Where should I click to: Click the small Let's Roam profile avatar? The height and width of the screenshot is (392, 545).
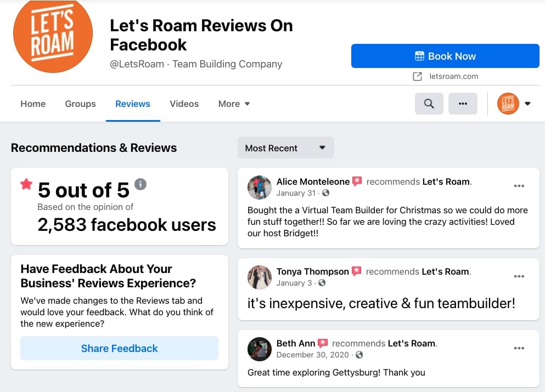tap(508, 104)
